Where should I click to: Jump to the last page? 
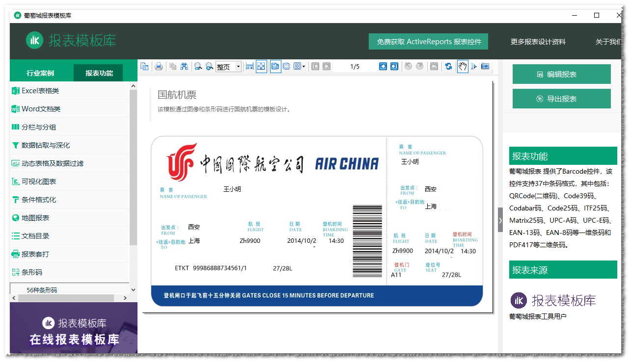[394, 66]
